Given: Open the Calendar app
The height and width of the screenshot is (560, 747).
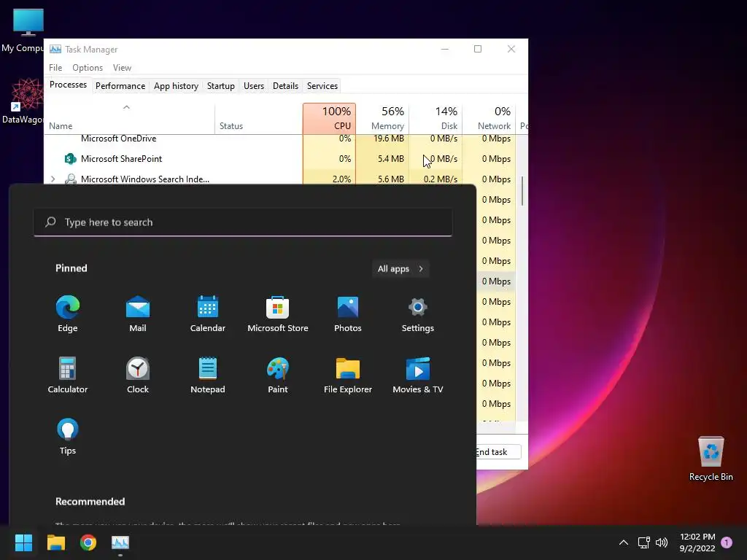Looking at the screenshot, I should 208,314.
